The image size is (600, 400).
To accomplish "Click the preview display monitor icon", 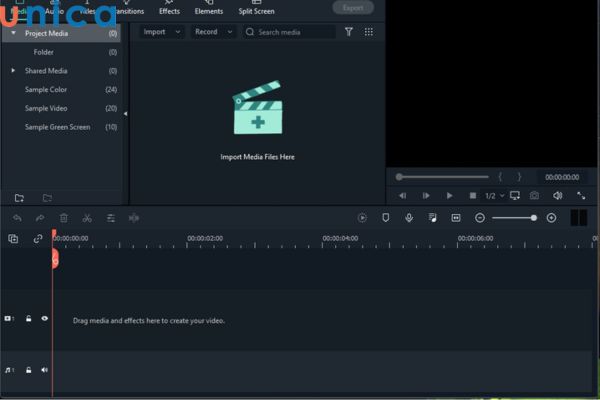I will click(515, 196).
